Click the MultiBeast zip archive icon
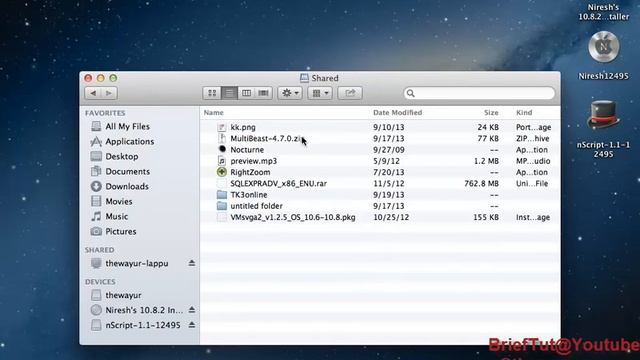The image size is (640, 360). (222, 138)
